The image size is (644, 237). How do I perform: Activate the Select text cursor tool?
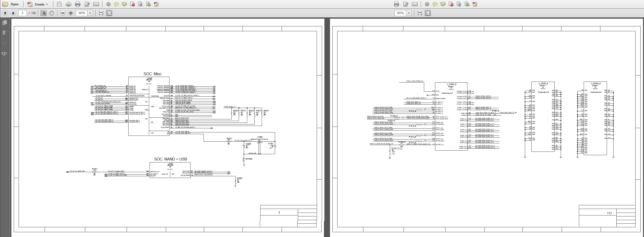point(44,13)
